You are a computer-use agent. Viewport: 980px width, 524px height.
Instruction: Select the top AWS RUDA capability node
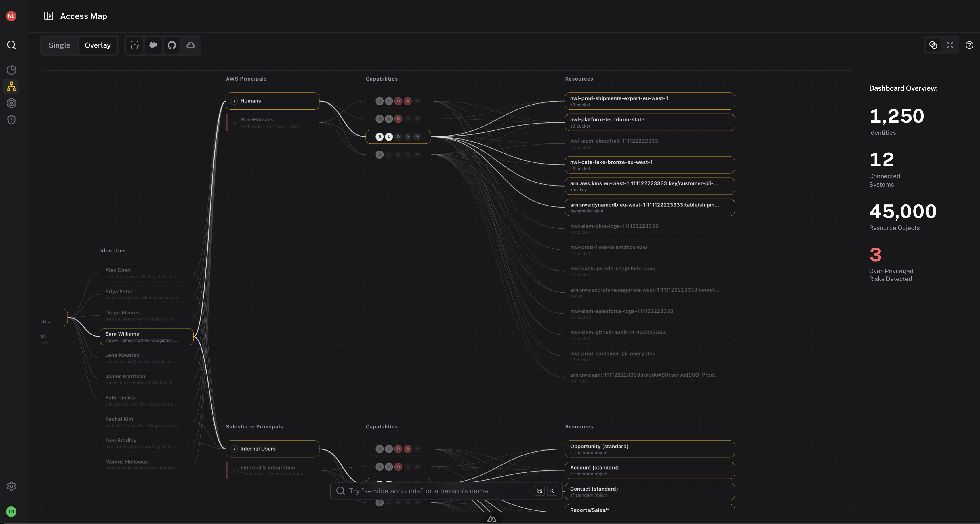point(398,101)
